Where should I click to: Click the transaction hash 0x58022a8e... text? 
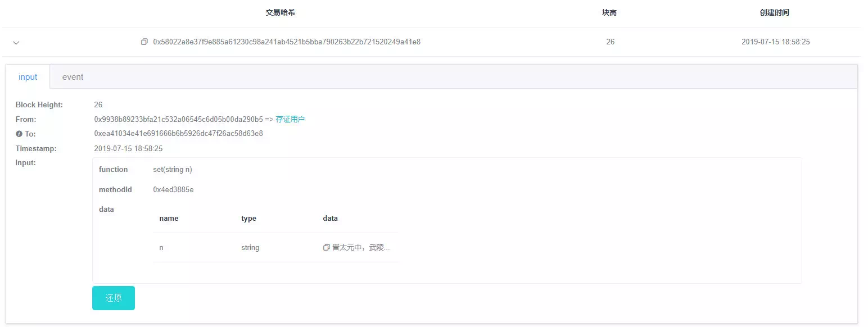[287, 42]
